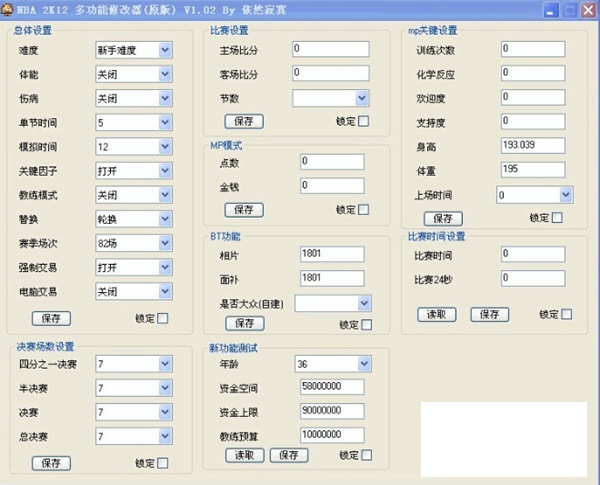
Task: Click the app icon in title bar
Action: pyautogui.click(x=7, y=9)
